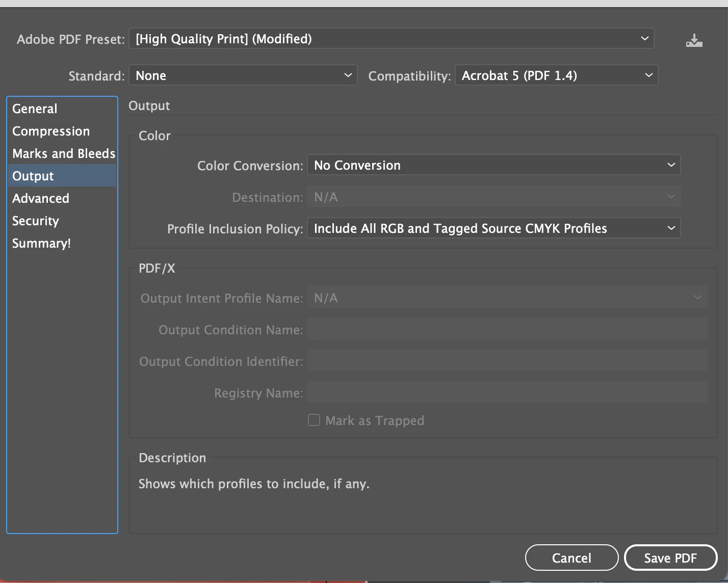Click the 'PDF/X' group heading
The image size is (728, 583).
point(157,269)
